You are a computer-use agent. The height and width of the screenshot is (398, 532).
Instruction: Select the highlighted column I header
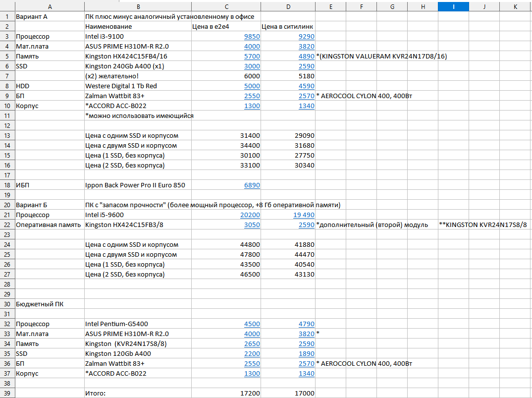pyautogui.click(x=453, y=6)
